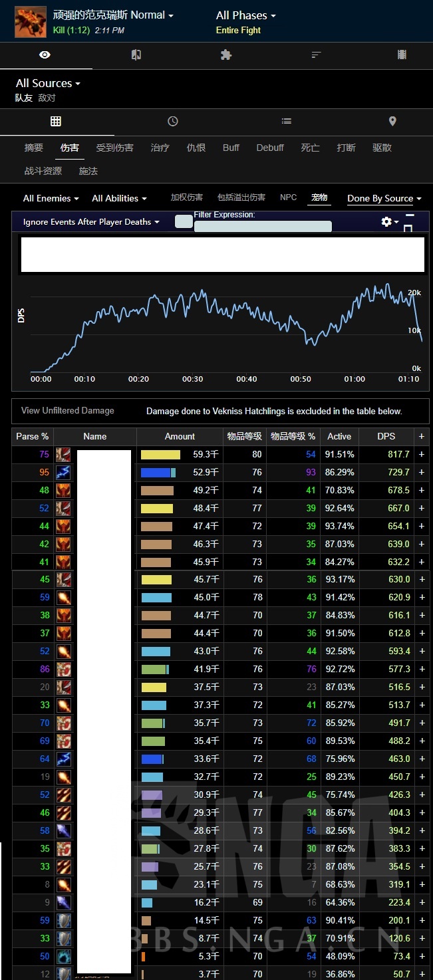Screen dimensions: 433x980
Task: Open the eye-shaped overview view icon
Action: tap(44, 55)
